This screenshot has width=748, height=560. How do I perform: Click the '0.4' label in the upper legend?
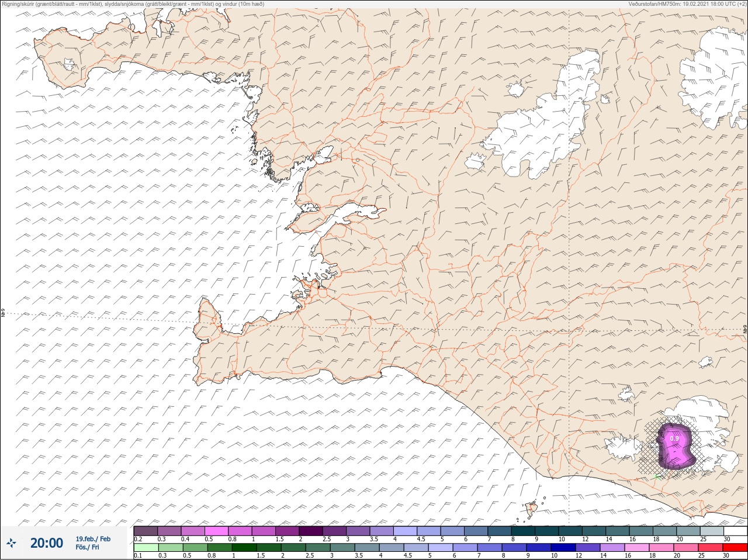(x=185, y=539)
